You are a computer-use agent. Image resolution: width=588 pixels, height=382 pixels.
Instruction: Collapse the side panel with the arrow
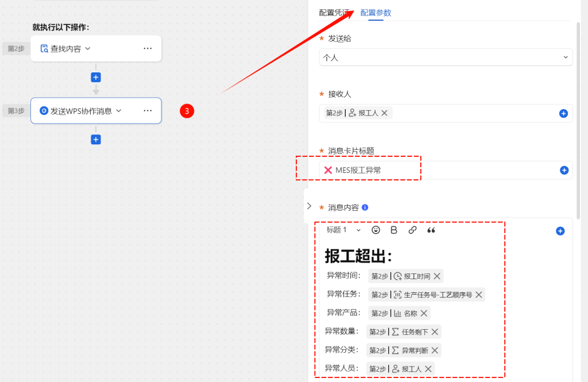[309, 206]
